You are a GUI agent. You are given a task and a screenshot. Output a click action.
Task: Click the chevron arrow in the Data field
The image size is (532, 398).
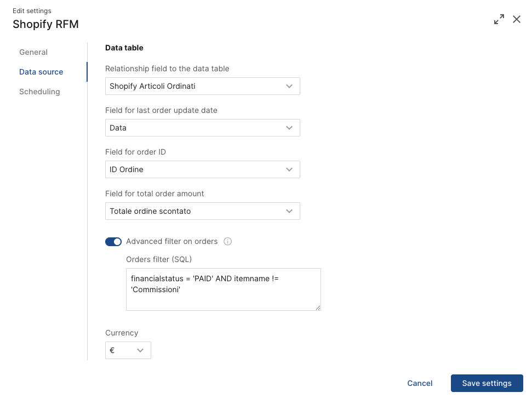289,128
